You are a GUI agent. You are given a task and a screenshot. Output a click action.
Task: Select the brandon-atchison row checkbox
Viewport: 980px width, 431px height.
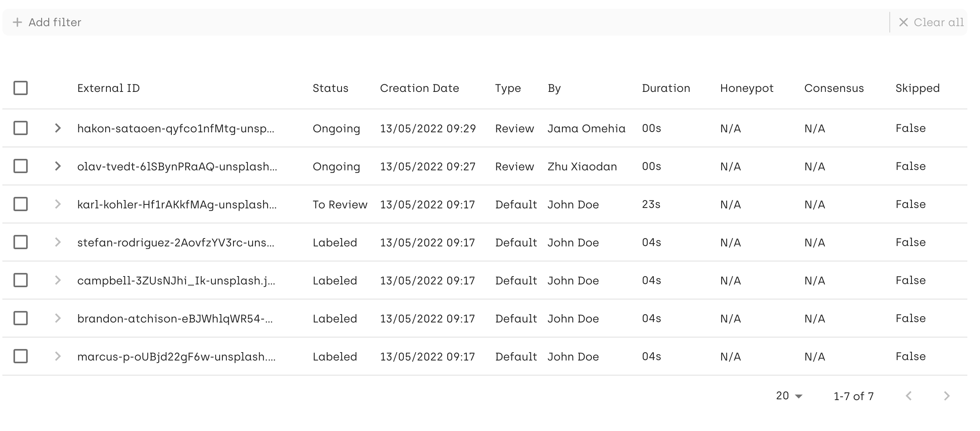tap(21, 318)
